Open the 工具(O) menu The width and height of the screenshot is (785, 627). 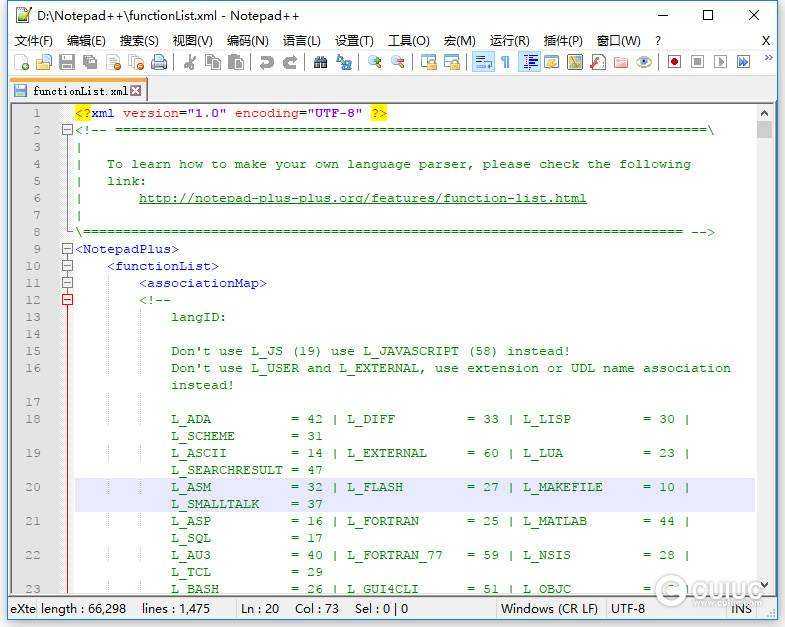click(x=409, y=41)
